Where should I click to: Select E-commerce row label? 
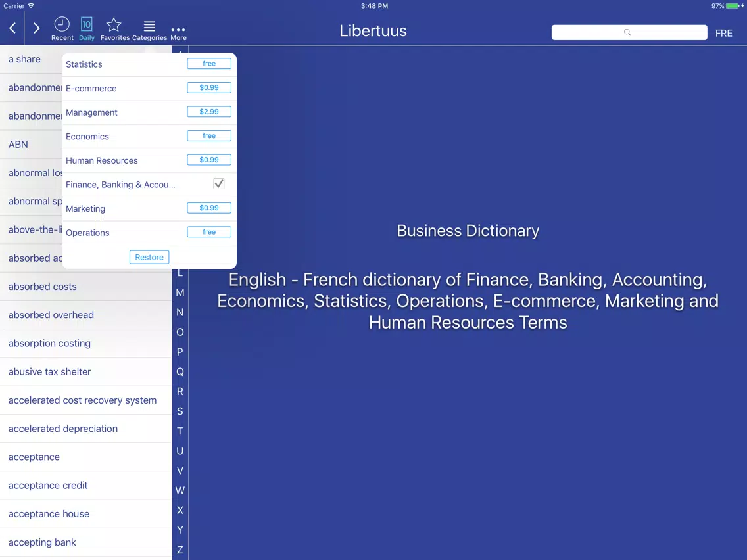(x=91, y=89)
